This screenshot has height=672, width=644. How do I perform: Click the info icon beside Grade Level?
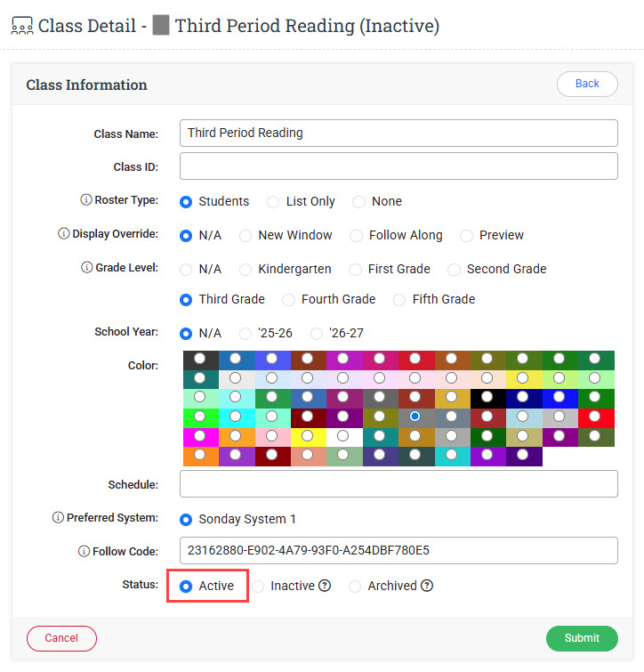(86, 268)
